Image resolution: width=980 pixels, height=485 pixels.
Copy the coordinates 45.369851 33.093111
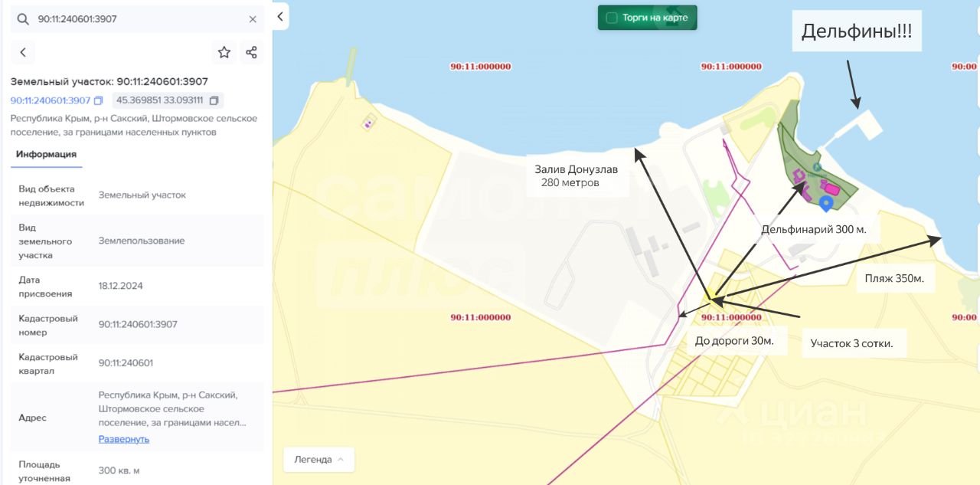[214, 100]
